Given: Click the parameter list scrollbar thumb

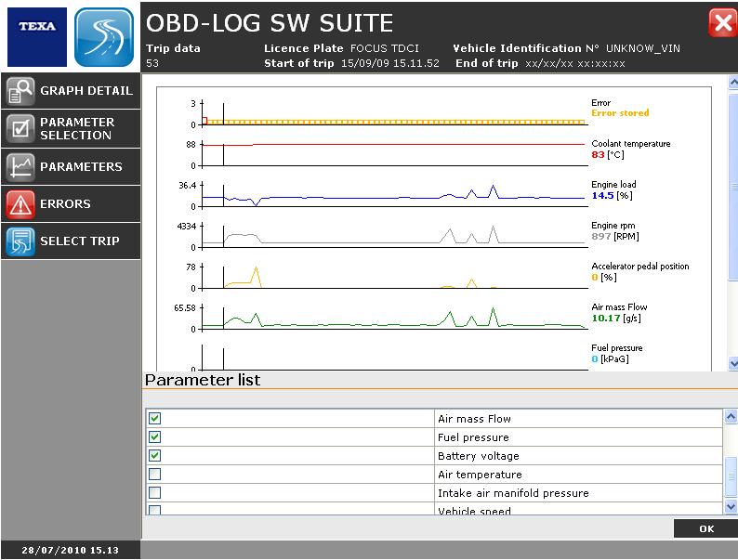Looking at the screenshot, I should (x=731, y=476).
